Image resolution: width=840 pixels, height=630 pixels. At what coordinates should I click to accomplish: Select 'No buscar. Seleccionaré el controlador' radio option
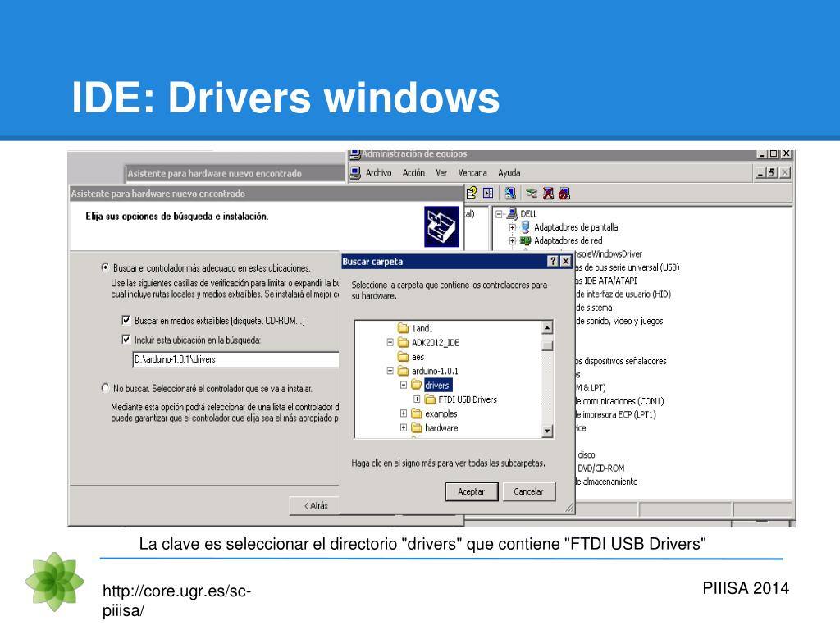tap(106, 388)
